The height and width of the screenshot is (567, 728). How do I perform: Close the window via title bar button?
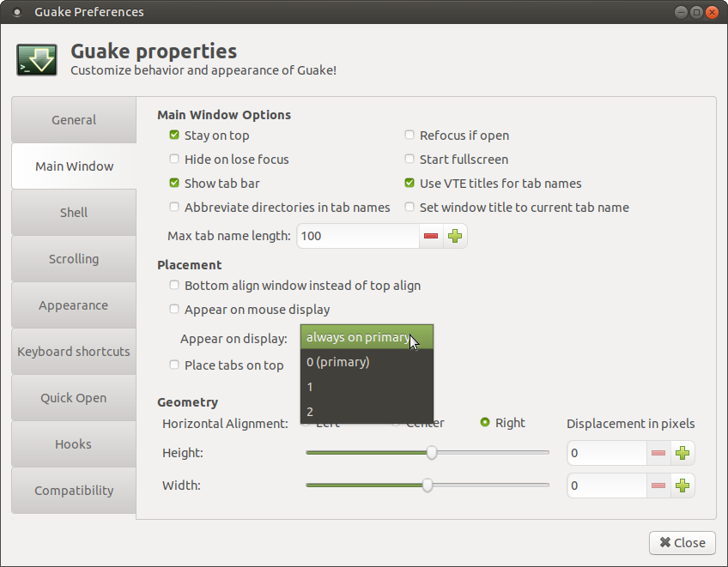(x=712, y=12)
